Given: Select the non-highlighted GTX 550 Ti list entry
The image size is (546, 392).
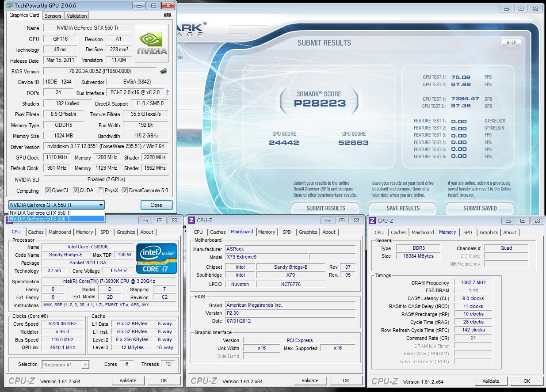Looking at the screenshot, I should [x=57, y=213].
